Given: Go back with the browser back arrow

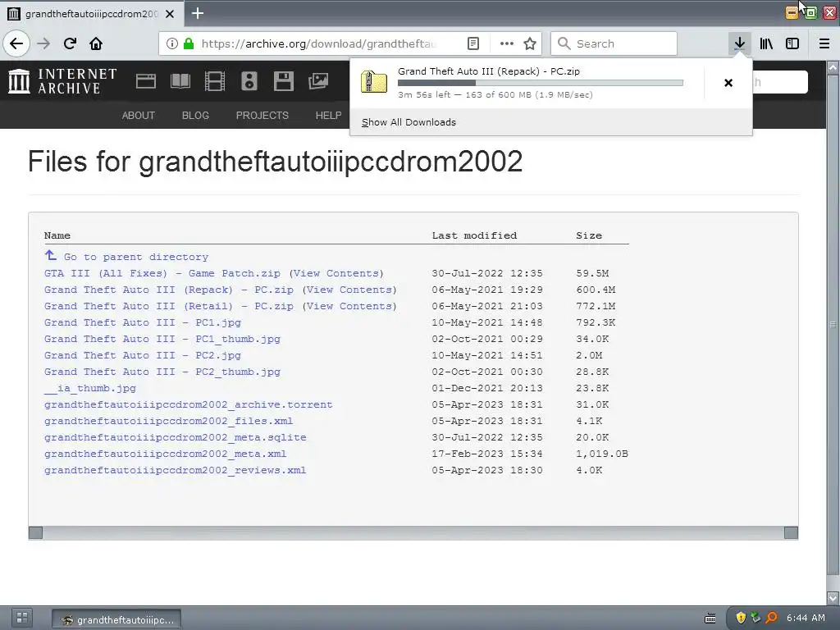Looking at the screenshot, I should click(16, 43).
